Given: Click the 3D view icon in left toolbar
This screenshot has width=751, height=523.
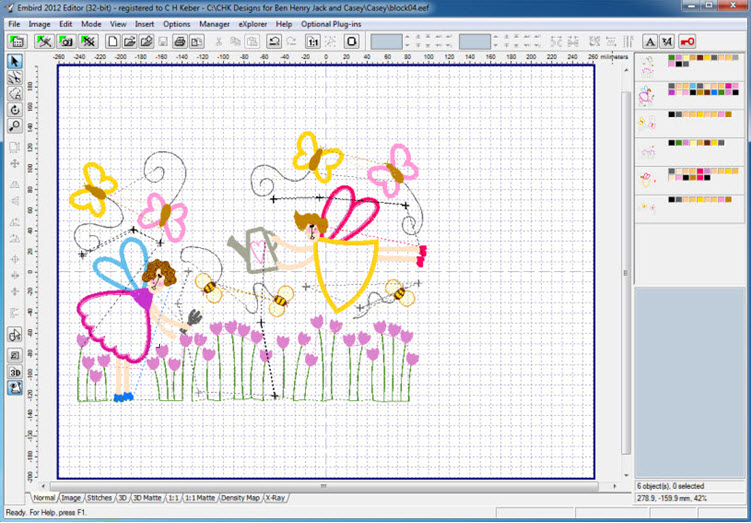Looking at the screenshot, I should click(16, 372).
